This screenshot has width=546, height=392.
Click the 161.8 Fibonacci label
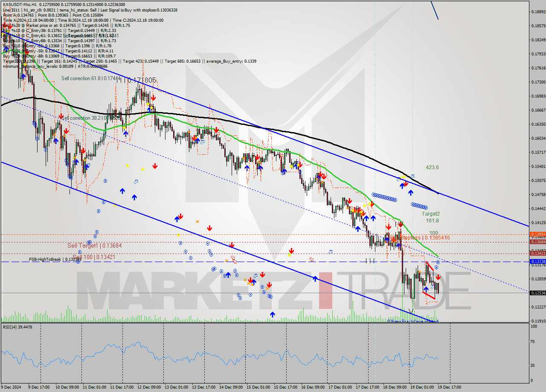point(432,221)
